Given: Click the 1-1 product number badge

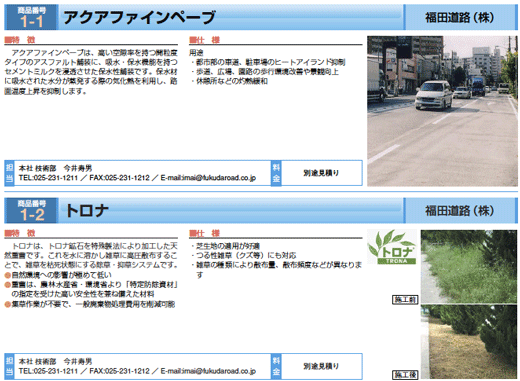Looking at the screenshot, I should 32,17.
